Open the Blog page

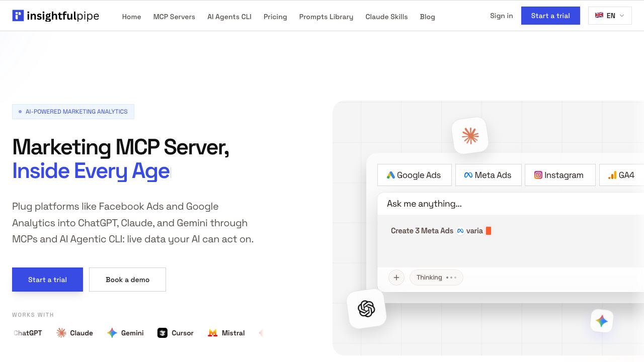[x=428, y=17]
